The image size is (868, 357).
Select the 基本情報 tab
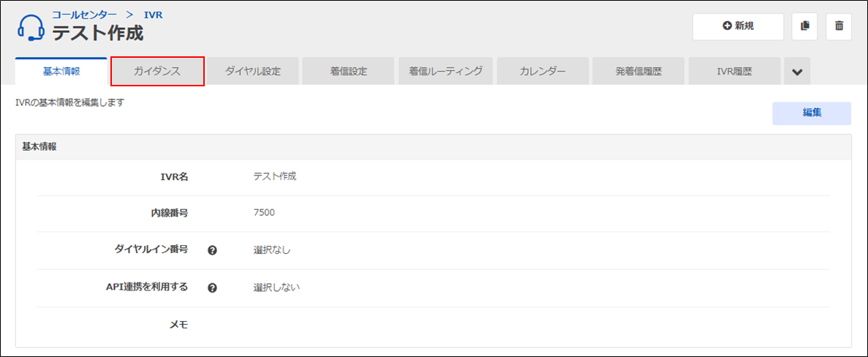coord(61,72)
